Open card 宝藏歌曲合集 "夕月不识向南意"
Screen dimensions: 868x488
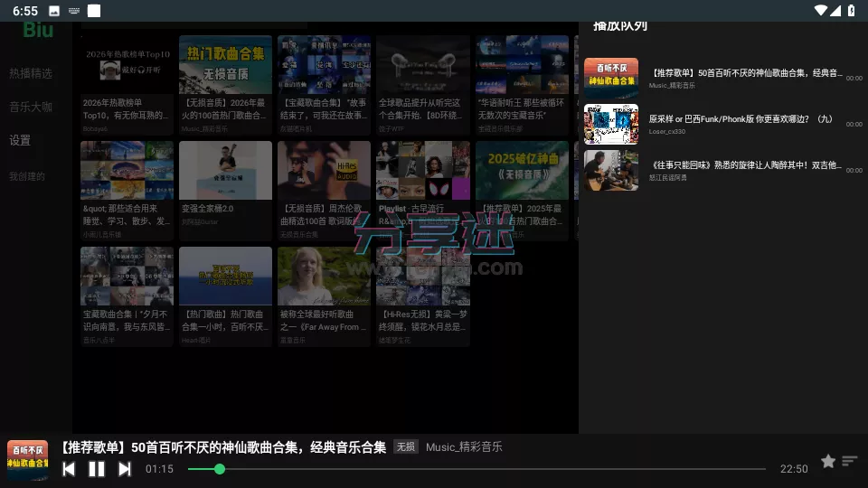tap(127, 296)
